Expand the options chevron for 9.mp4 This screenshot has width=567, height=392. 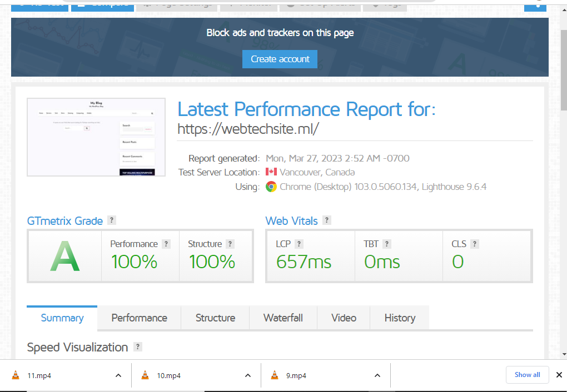[x=377, y=375]
